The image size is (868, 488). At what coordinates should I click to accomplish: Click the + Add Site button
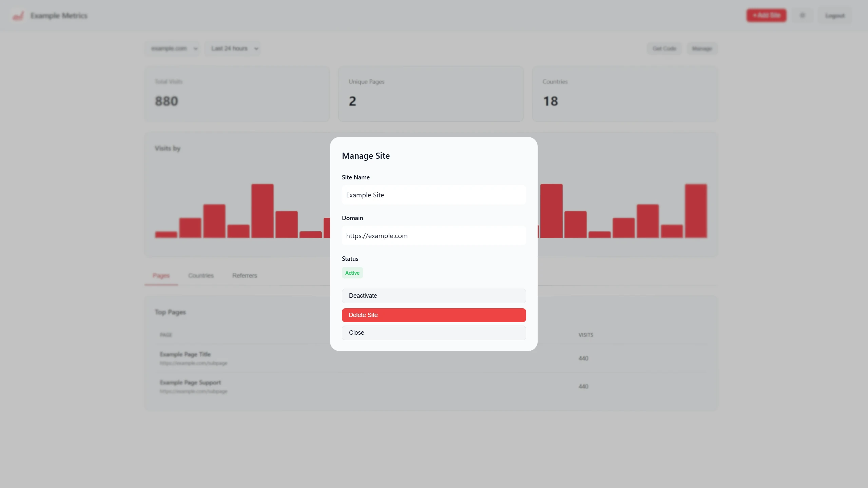coord(766,15)
